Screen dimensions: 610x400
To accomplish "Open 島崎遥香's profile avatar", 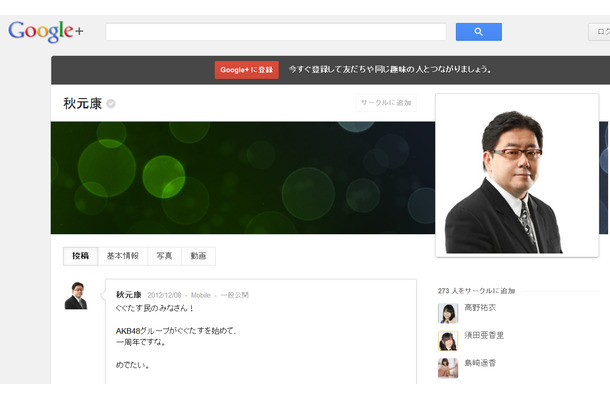I will coord(448,368).
